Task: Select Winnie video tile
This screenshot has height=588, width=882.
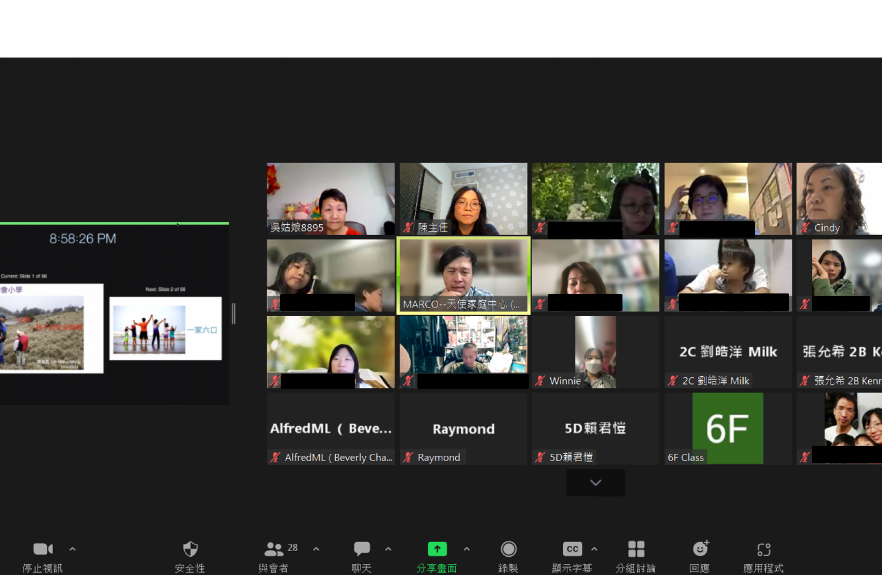Action: tap(596, 352)
